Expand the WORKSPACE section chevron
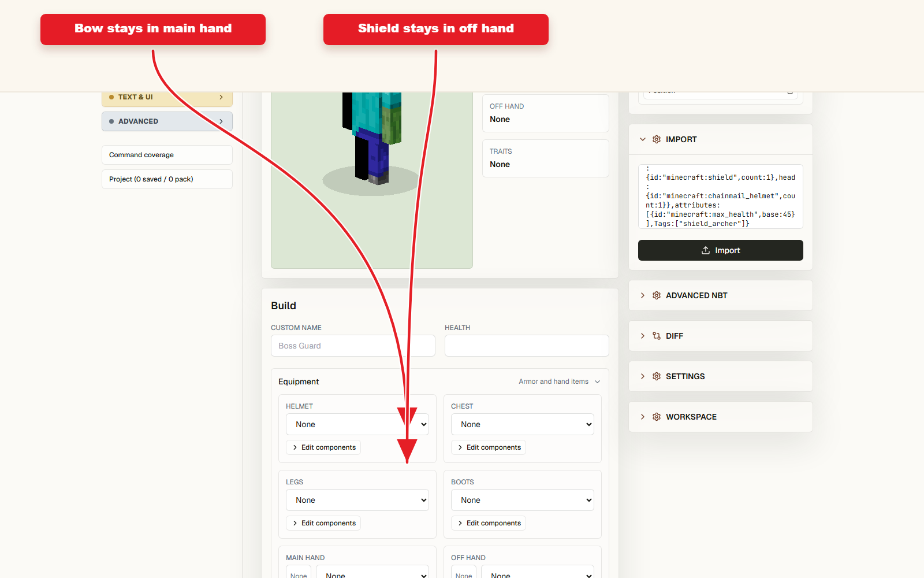924x578 pixels. [643, 417]
